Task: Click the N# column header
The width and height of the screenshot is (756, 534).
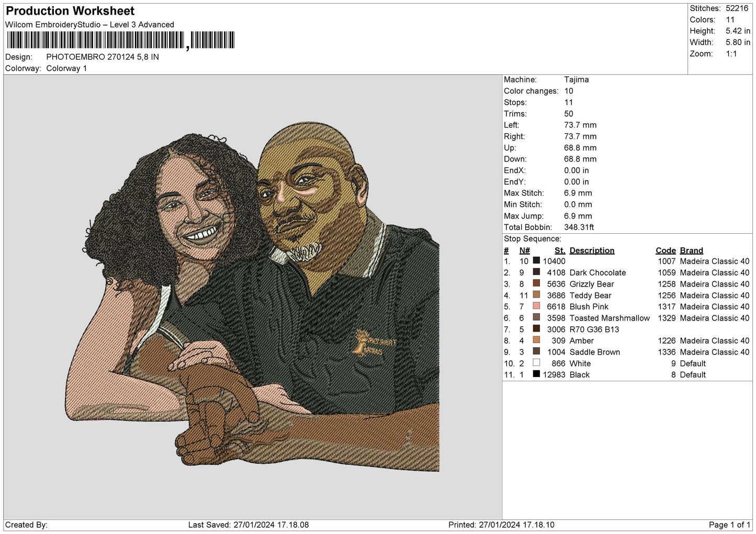Action: [524, 251]
